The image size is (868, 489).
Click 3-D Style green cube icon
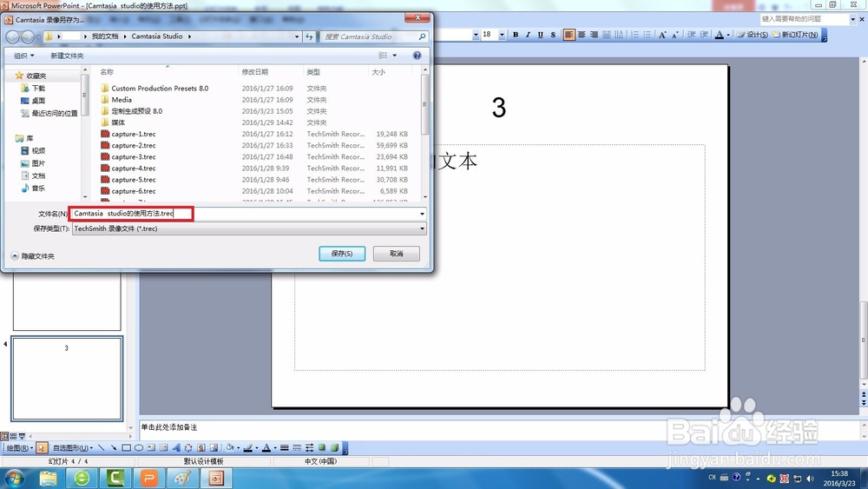point(334,447)
